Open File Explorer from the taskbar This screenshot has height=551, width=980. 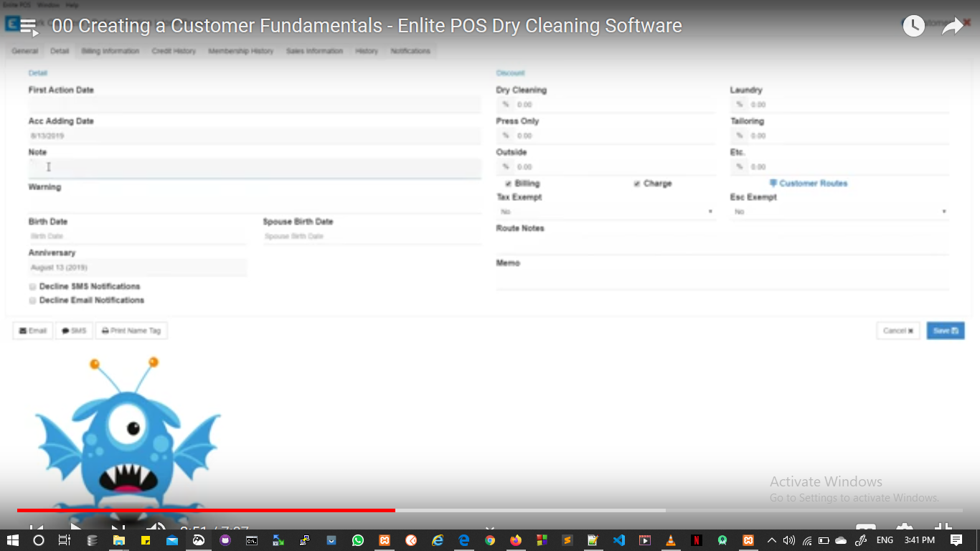point(118,540)
